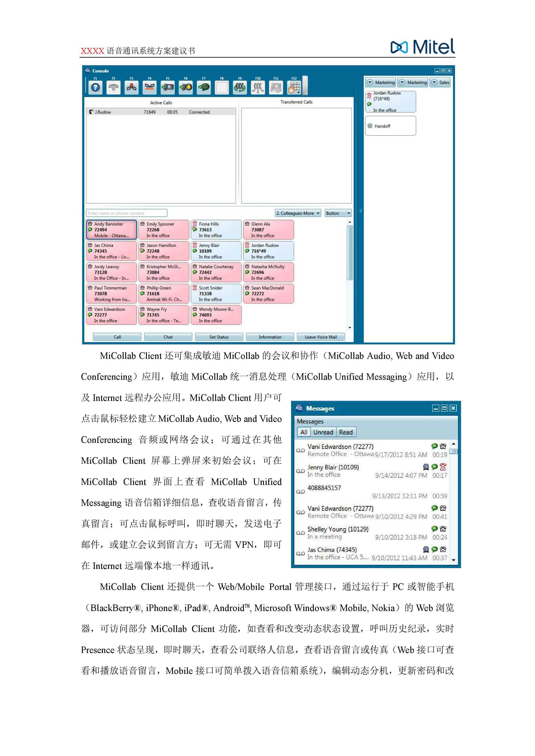This screenshot has width=535, height=756.
Task: Click webcam icon on Jenny Blair message
Action: pyautogui.click(x=426, y=467)
